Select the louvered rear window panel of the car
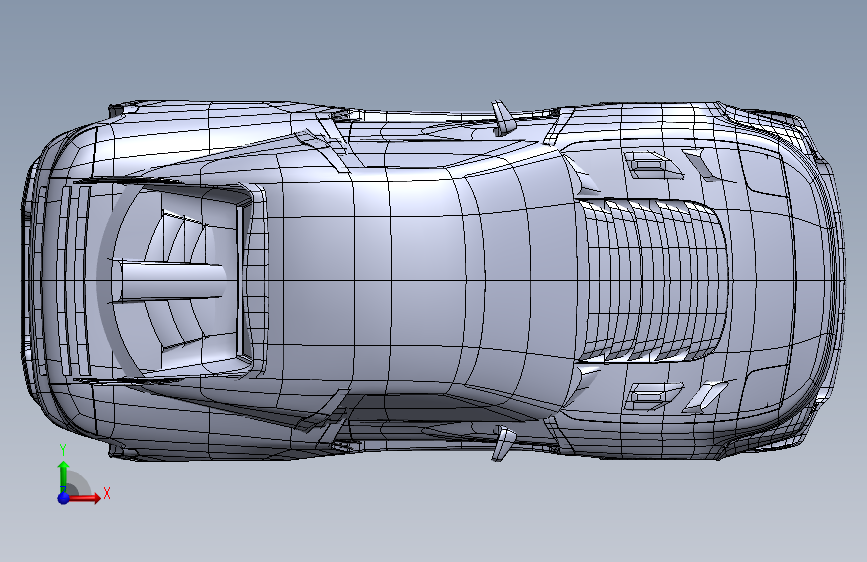The image size is (867, 562). tap(652, 281)
